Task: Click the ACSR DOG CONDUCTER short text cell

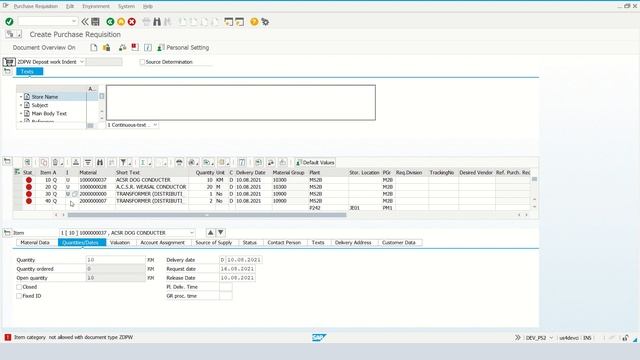Action: (x=152, y=180)
